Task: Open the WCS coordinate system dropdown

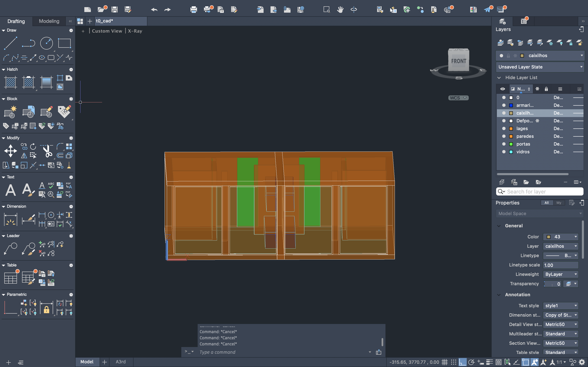Action: click(458, 98)
